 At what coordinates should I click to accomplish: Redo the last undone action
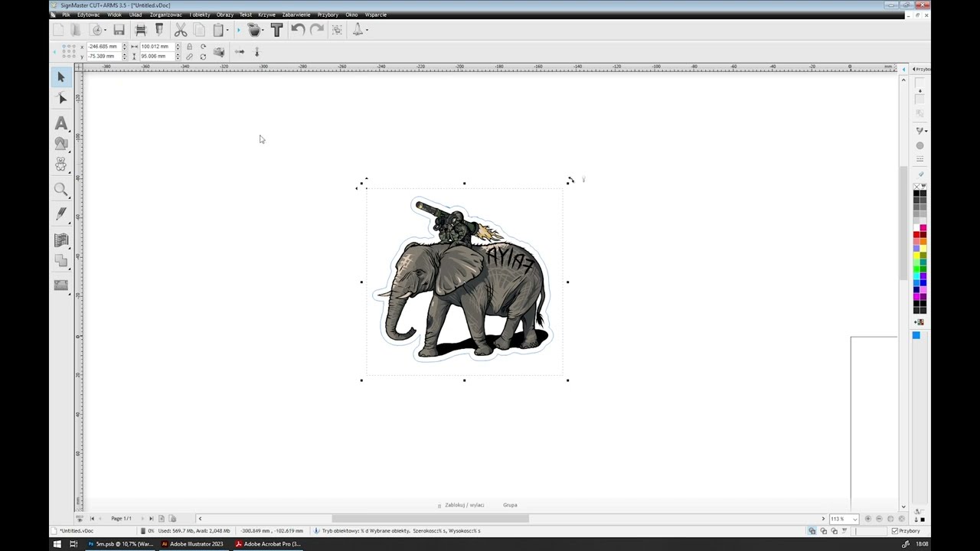pos(316,30)
